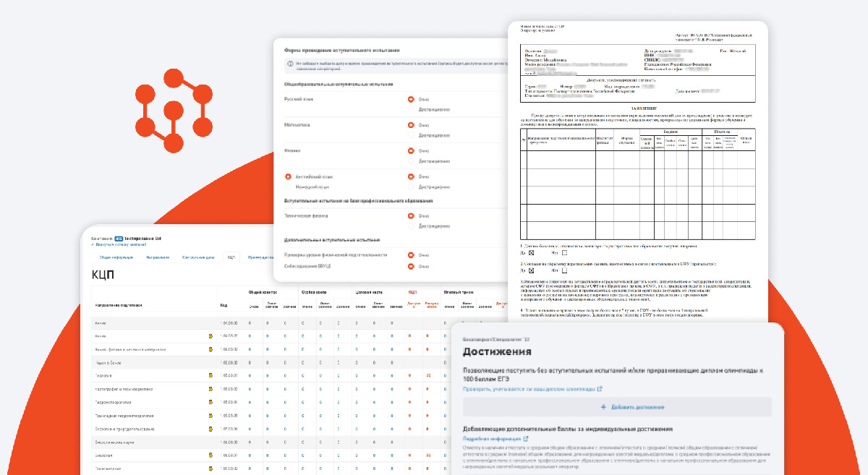Click the Платный прием column group header
Image resolution: width=868 pixels, height=475 pixels.
[458, 293]
